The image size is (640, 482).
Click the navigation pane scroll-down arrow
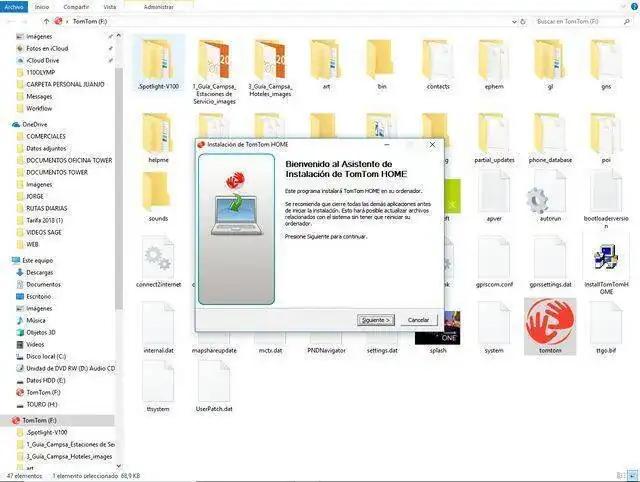[x=118, y=466]
